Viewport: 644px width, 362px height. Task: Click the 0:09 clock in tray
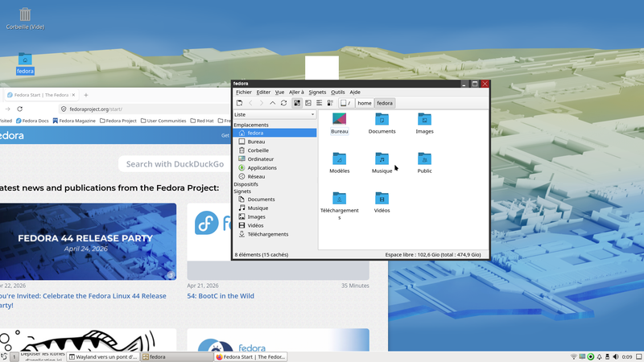627,356
